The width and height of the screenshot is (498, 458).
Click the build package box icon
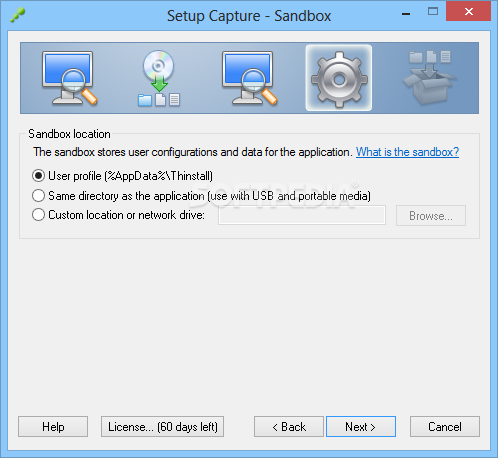(430, 78)
